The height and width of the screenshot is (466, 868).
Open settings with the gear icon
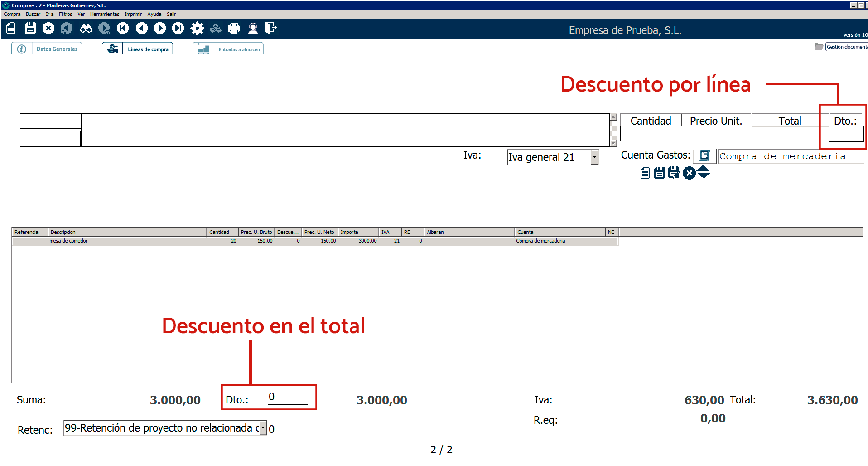(x=197, y=29)
